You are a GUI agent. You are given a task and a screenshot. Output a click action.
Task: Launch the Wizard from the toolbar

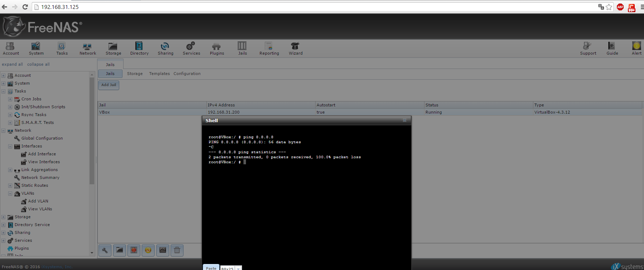296,49
